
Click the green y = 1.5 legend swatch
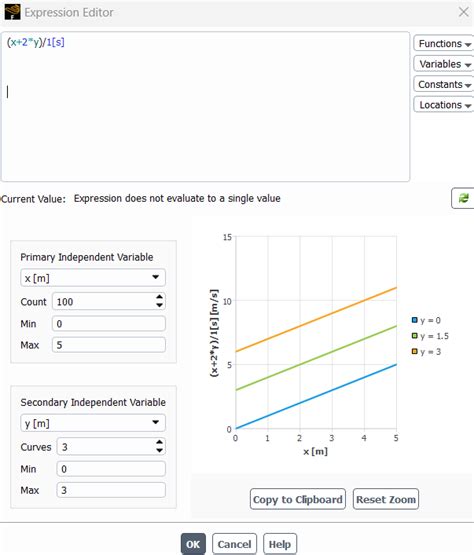pos(415,336)
